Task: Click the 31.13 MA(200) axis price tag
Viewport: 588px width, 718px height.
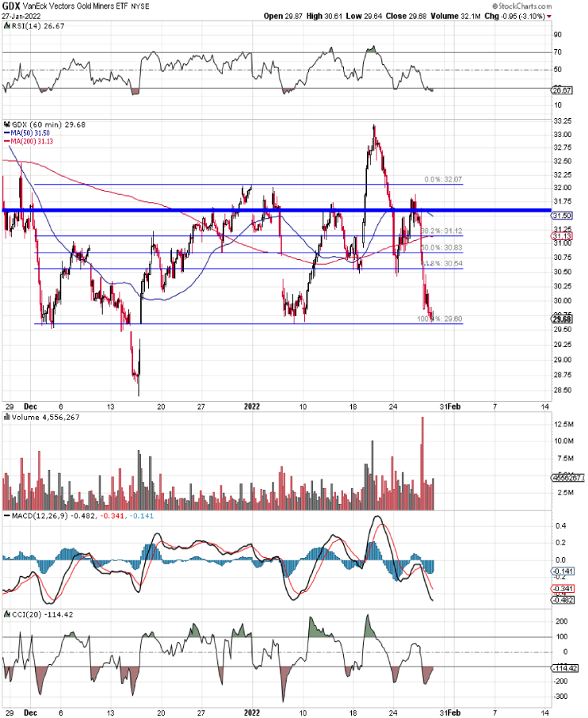Action: point(562,236)
